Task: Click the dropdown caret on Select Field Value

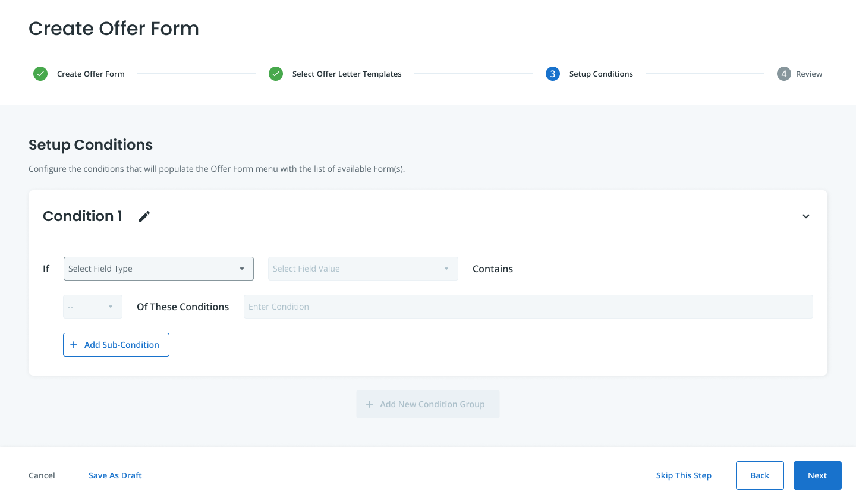Action: click(x=446, y=269)
